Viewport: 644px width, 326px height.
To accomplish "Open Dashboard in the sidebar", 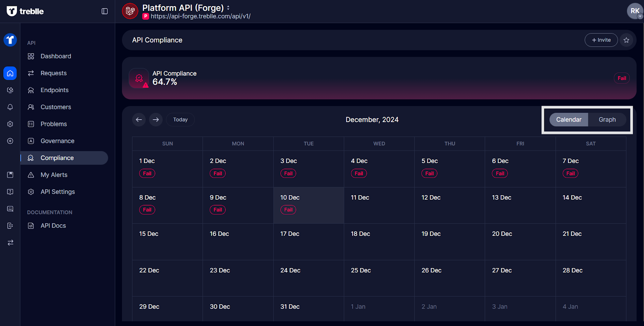I will tap(56, 56).
